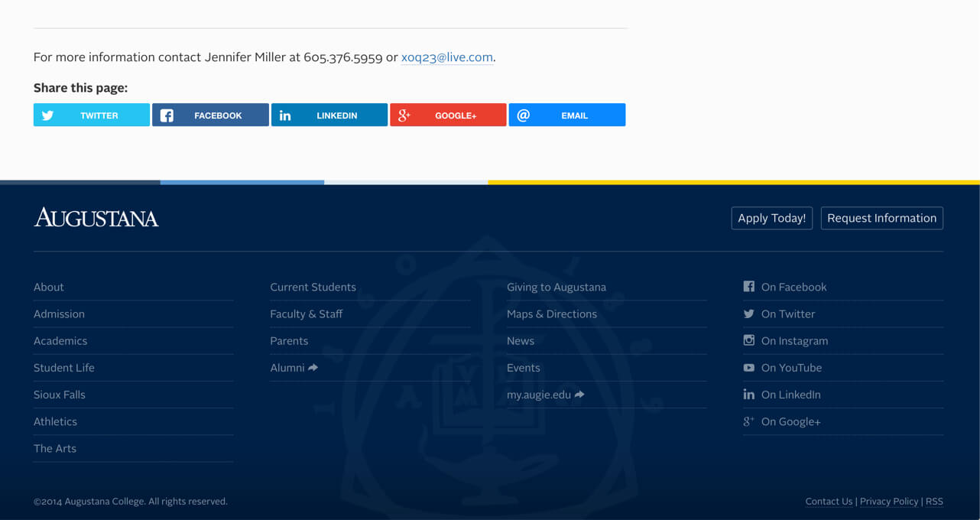This screenshot has height=520, width=980.
Task: Go to the News footer link
Action: click(521, 340)
